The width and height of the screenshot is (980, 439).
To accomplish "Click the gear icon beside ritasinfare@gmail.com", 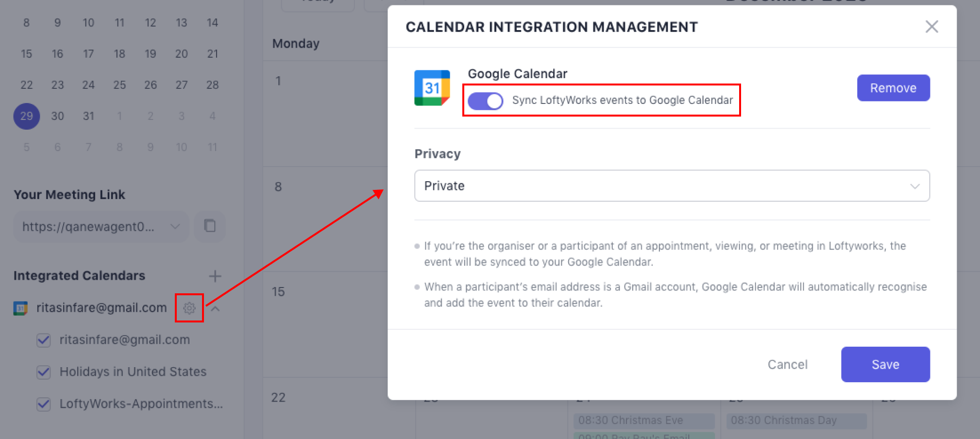I will click(189, 308).
